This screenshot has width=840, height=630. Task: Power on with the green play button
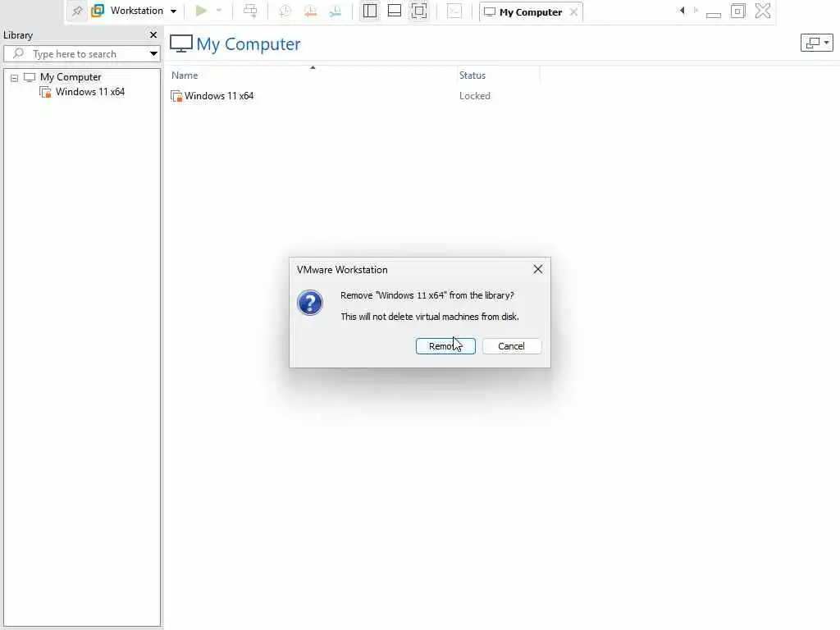coord(201,11)
